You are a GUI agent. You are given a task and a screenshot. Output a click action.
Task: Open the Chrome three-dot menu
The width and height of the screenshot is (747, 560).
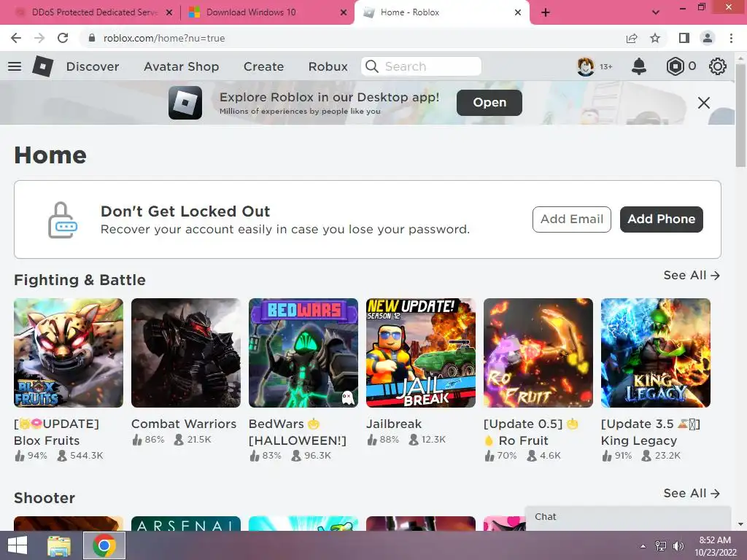[731, 38]
